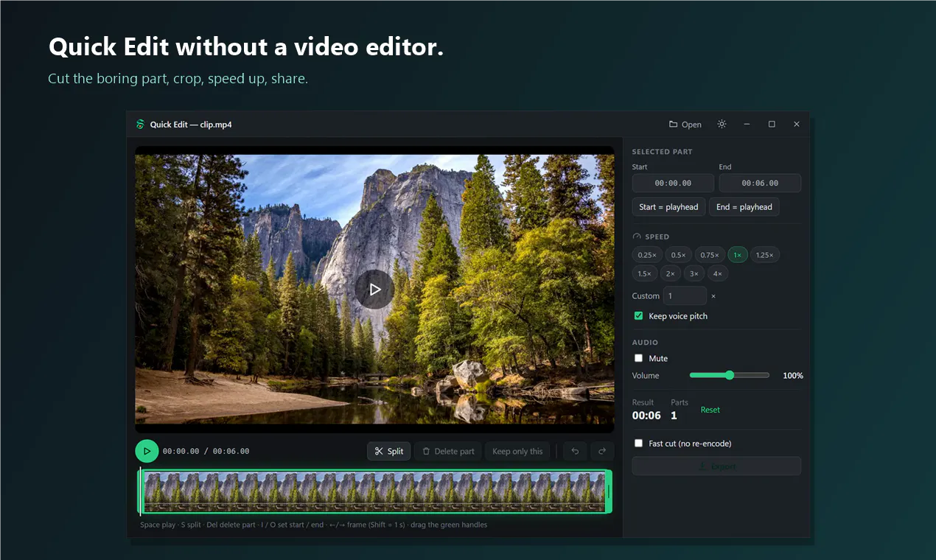Toggle the light/dark theme sun icon
The height and width of the screenshot is (560, 936).
(x=722, y=124)
